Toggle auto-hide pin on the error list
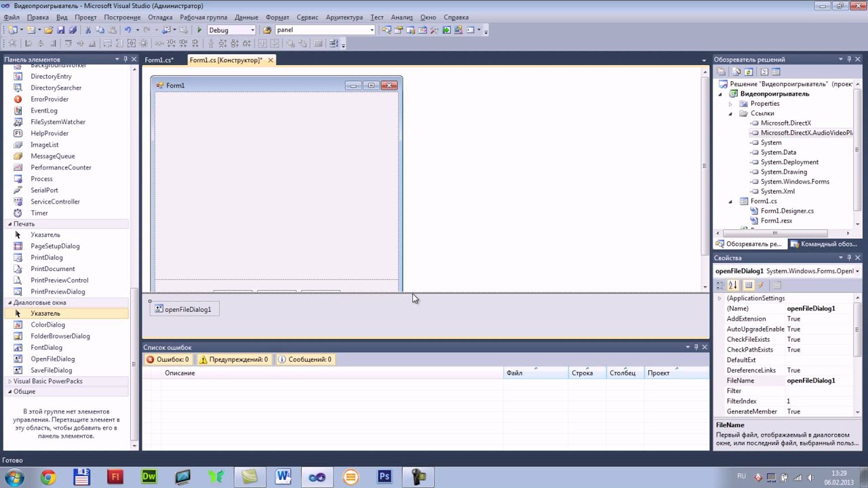Screen dimensions: 868x488 [696, 347]
